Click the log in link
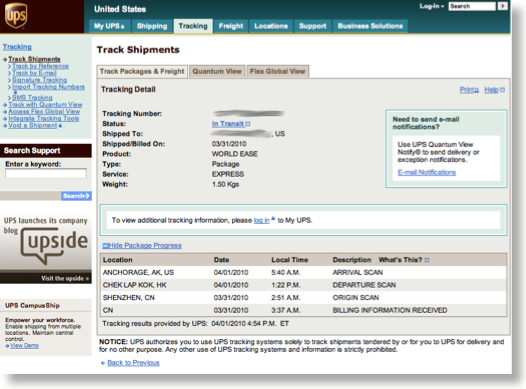This screenshot has height=389, width=526. 262,220
